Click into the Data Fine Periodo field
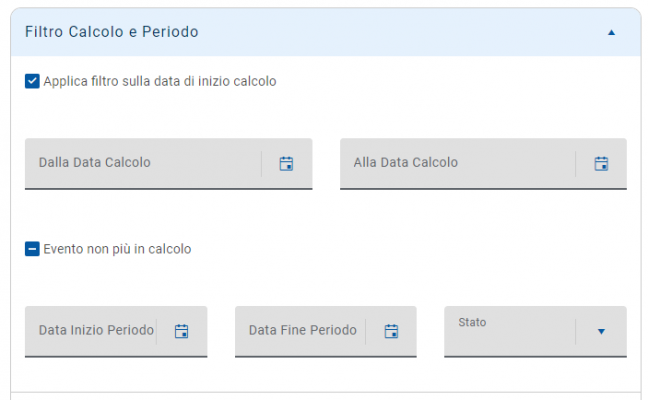 300,331
